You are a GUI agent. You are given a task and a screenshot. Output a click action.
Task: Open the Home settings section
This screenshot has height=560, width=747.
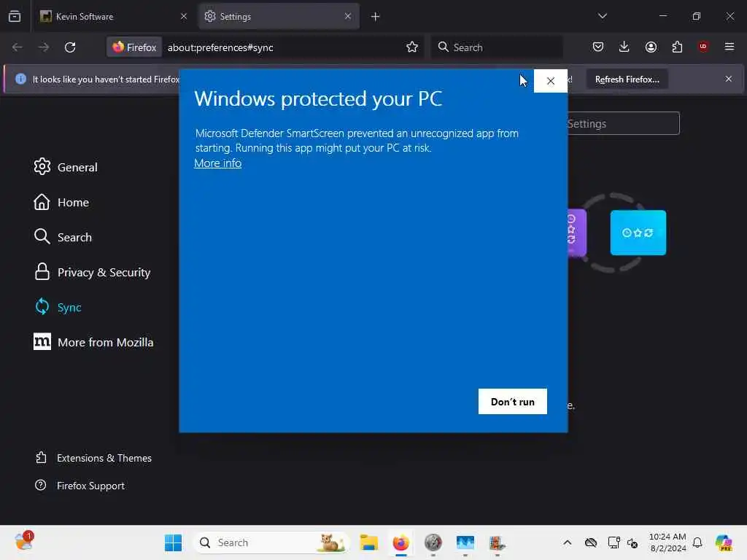click(x=61, y=203)
